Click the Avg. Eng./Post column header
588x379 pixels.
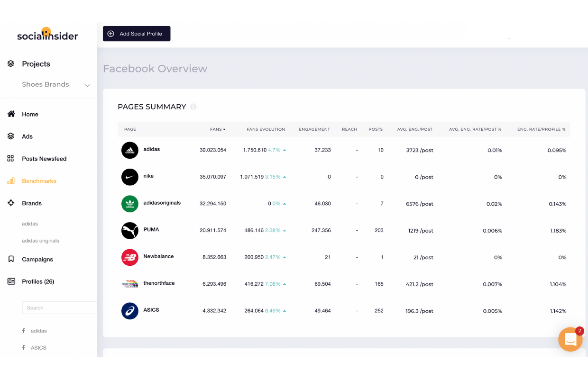[x=415, y=129]
